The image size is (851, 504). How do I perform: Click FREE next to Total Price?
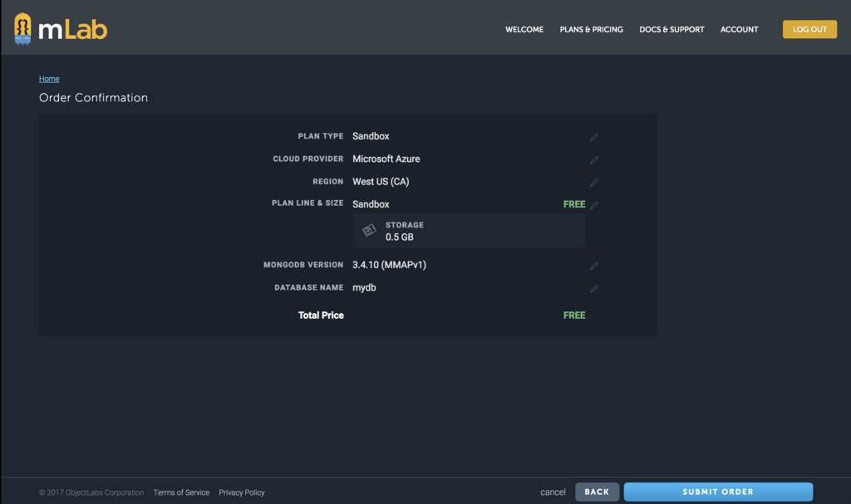574,316
